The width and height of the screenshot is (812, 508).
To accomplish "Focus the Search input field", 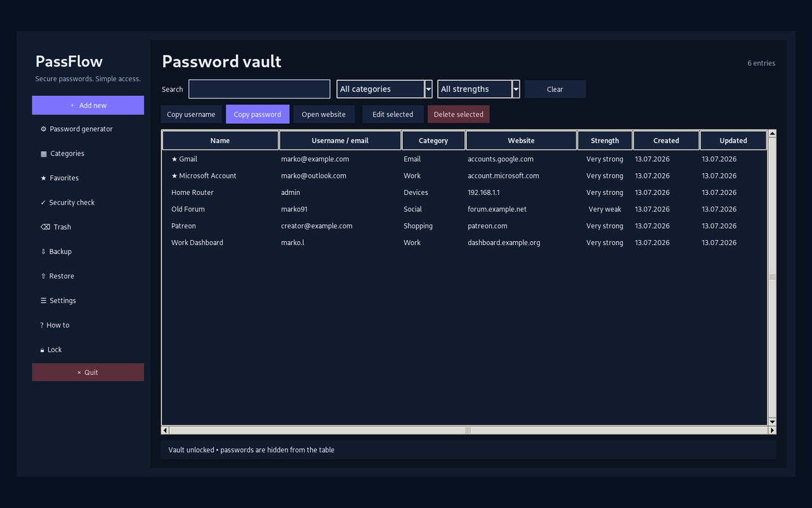I will pyautogui.click(x=259, y=89).
